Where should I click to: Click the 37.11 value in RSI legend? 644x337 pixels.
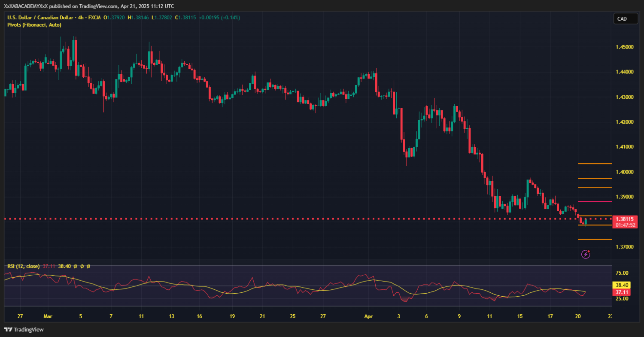pyautogui.click(x=49, y=266)
